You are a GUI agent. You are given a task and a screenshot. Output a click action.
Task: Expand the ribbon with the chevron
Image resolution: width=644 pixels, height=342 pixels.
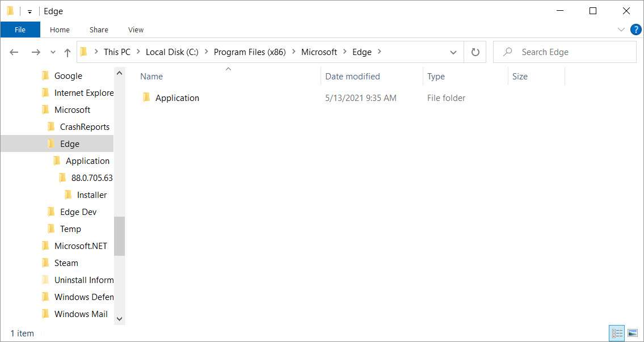(621, 29)
